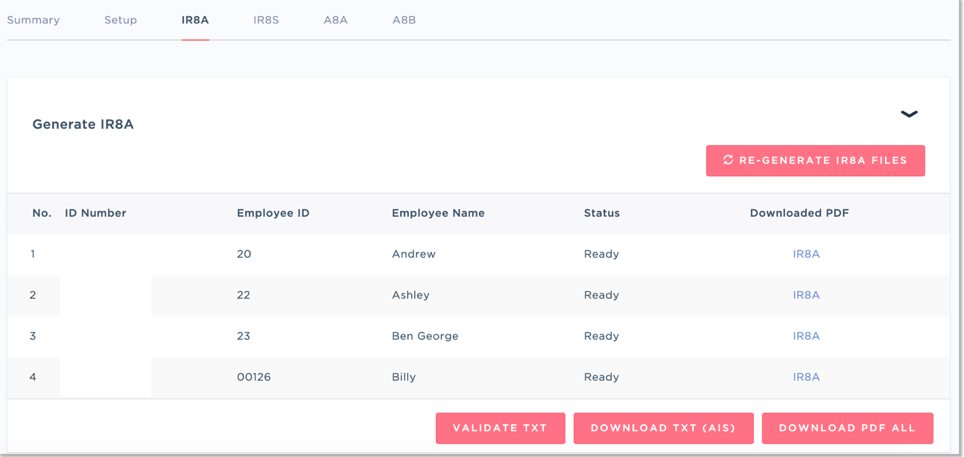Click row number 4
The image size is (964, 457).
[33, 377]
